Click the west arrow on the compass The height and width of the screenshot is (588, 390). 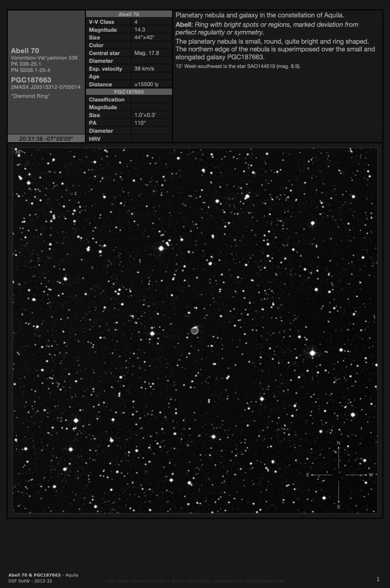coord(357,475)
